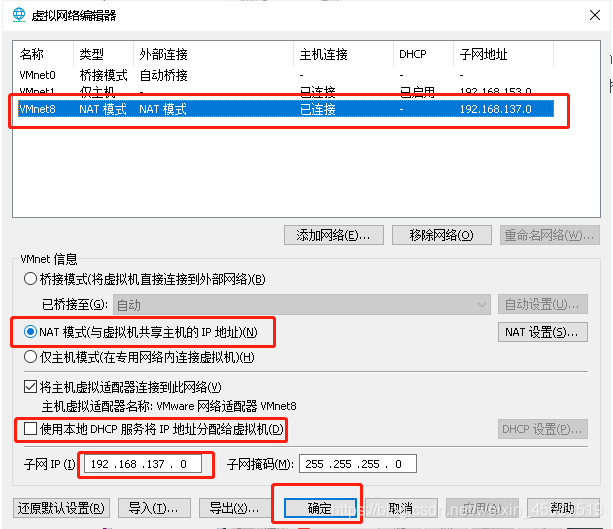
Task: Click the DHCP 设置 button
Action: coord(543,429)
